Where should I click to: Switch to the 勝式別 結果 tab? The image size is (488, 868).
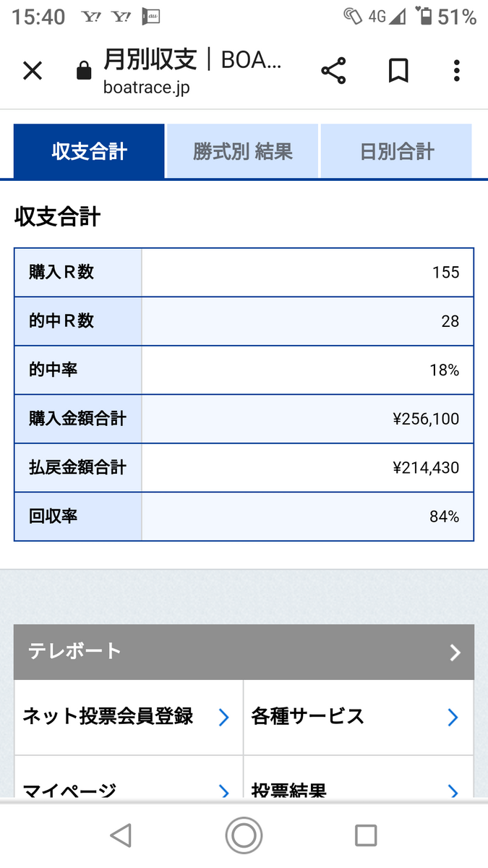click(x=242, y=151)
